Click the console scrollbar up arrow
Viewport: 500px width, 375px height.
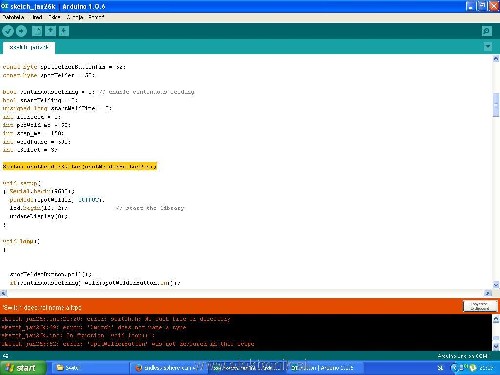point(496,320)
